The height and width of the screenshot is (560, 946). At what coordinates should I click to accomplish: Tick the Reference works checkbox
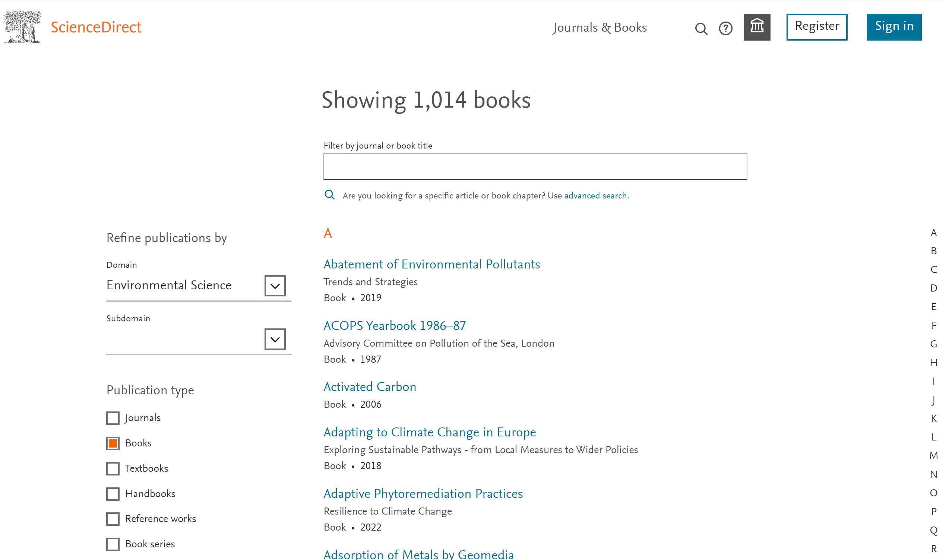coord(113,519)
